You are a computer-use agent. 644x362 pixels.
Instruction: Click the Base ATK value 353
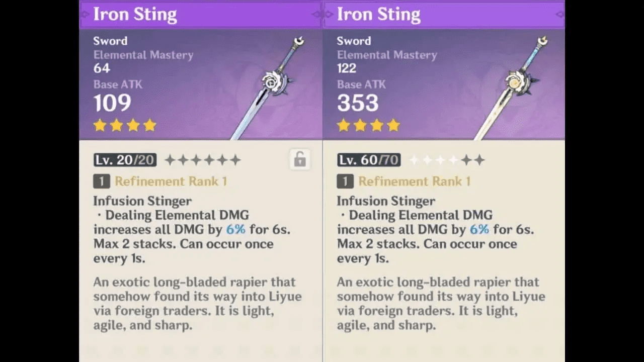(357, 103)
